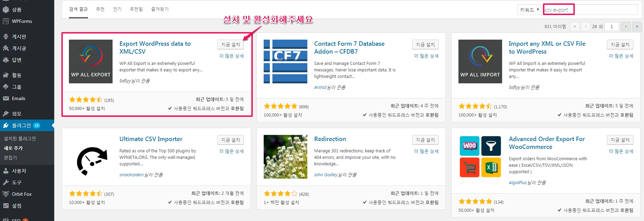Expand the 키워드 search type dropdown
This screenshot has height=221, width=644.
pos(529,10)
